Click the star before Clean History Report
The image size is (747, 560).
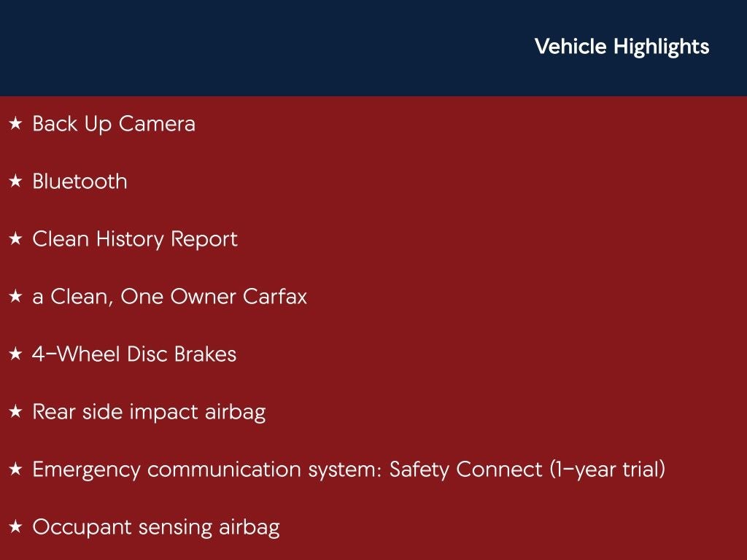(x=15, y=239)
